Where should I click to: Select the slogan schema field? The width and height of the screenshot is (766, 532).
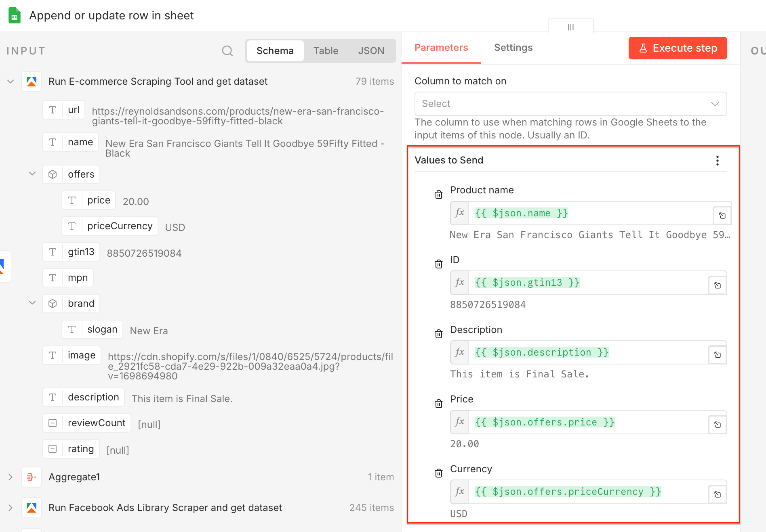(93, 329)
